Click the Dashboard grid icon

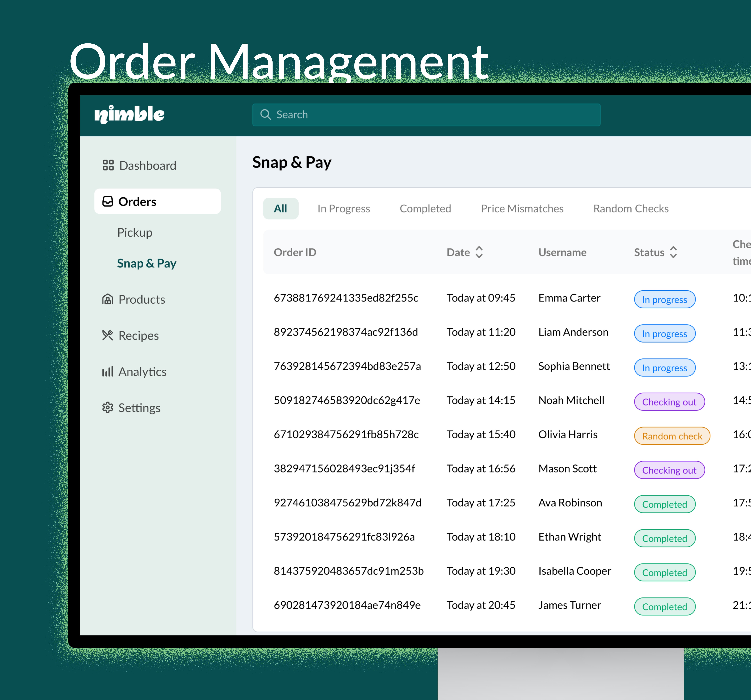click(108, 165)
